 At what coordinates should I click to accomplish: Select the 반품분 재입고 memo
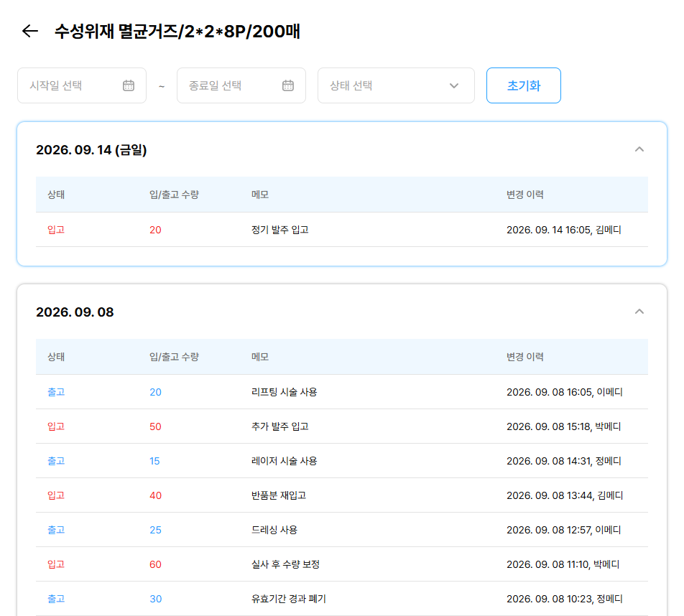pyautogui.click(x=279, y=495)
